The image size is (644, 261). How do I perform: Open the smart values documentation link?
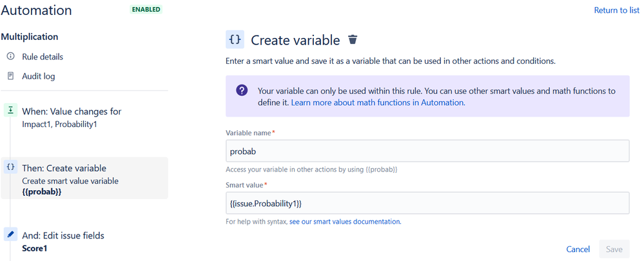coord(345,222)
